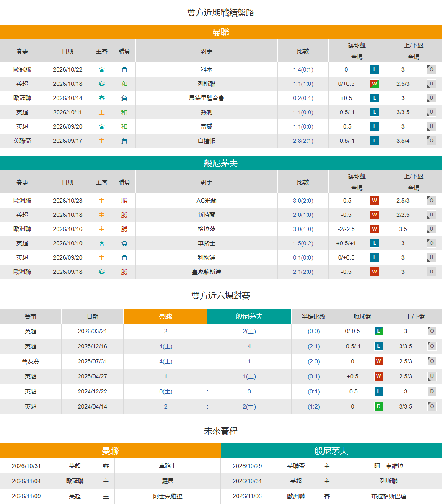Click the W handicap badge in the AC米蘭 row
This screenshot has width=442, height=504.
point(375,201)
